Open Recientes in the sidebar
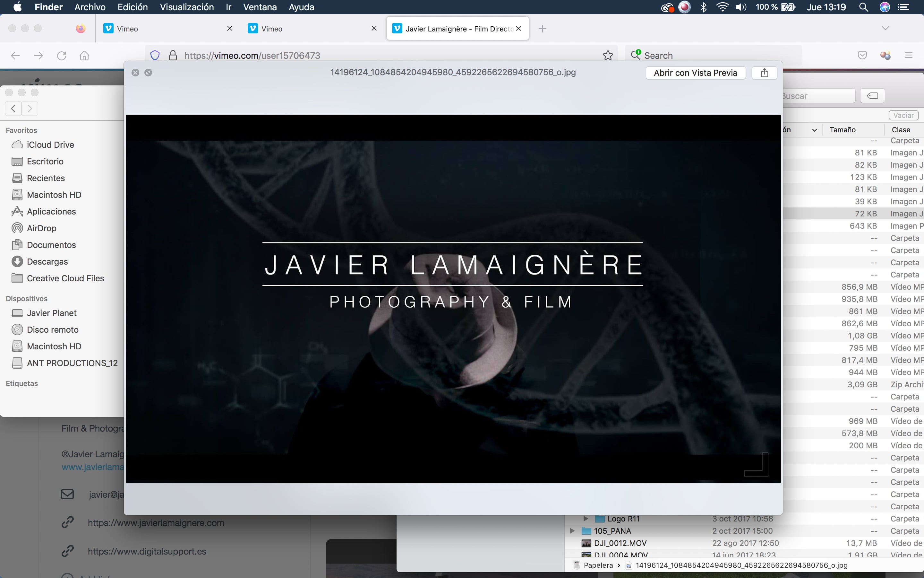 pyautogui.click(x=46, y=179)
